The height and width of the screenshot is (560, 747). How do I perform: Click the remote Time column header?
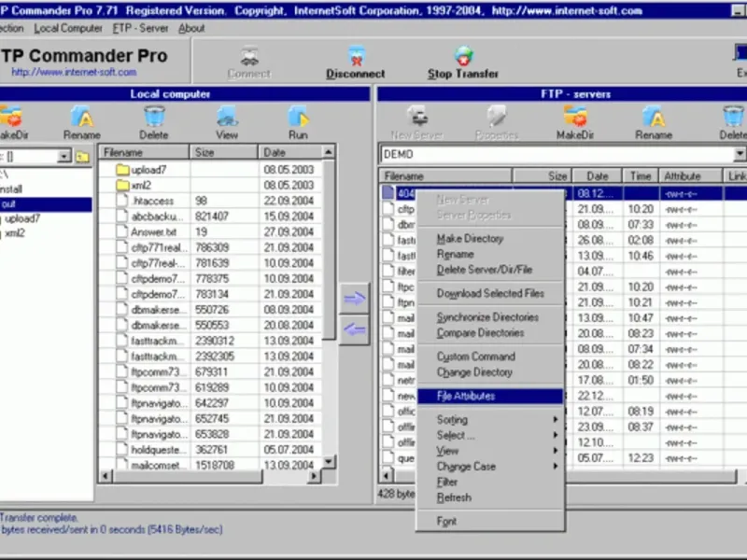tap(641, 176)
